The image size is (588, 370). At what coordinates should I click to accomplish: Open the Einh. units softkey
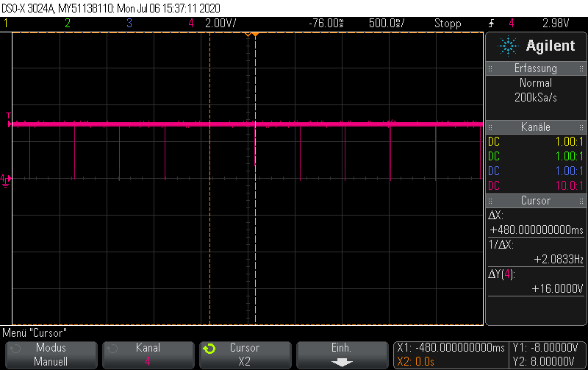point(343,355)
